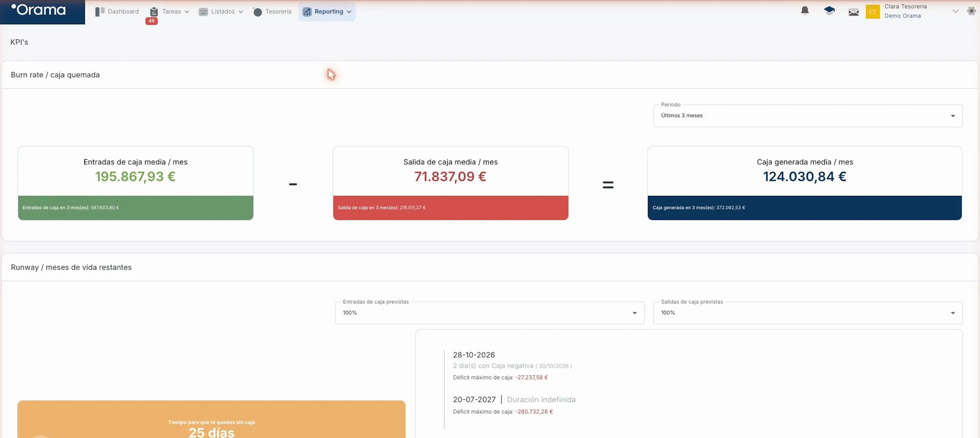
Task: Click the Entradas de caja media card
Action: coord(136,183)
